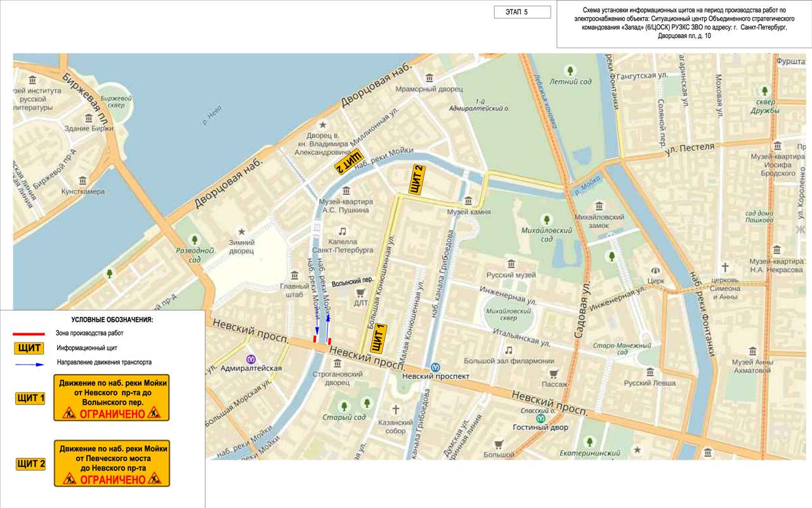Select the Русский Левша museum icon
Image resolution: width=812 pixels, height=508 pixels.
pyautogui.click(x=649, y=372)
